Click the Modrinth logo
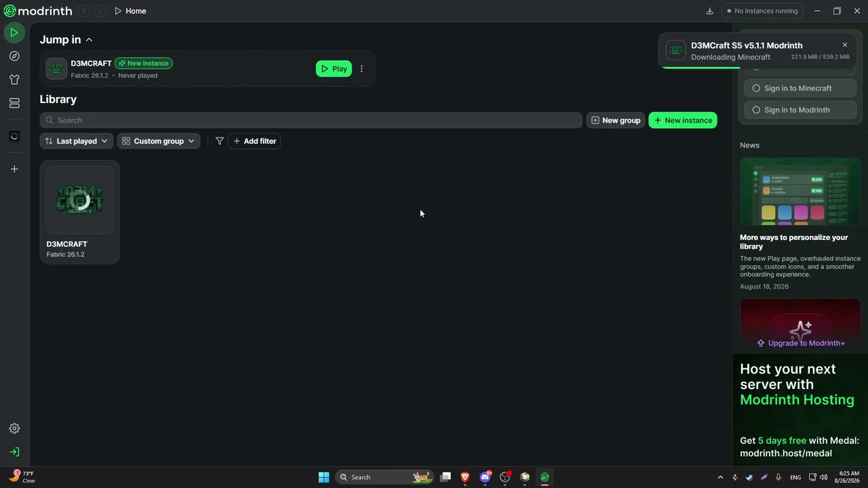Viewport: 868px width, 488px height. [x=38, y=11]
